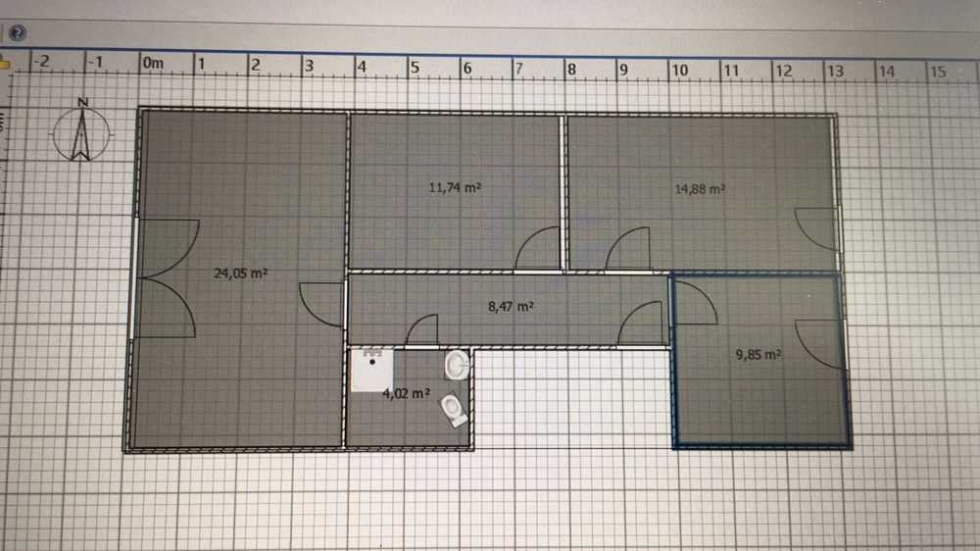Select the east wall door of 9,85 m² room
The image size is (980, 551).
coord(819,343)
